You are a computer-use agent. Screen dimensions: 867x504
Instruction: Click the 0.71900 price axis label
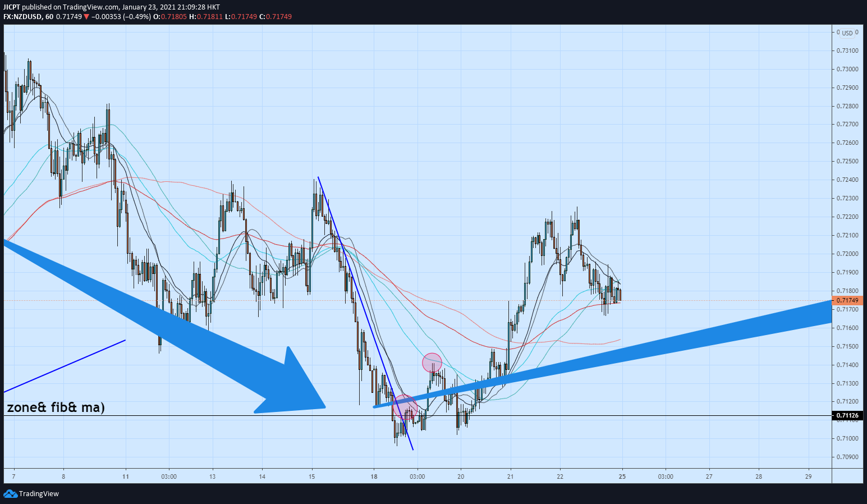pos(847,272)
